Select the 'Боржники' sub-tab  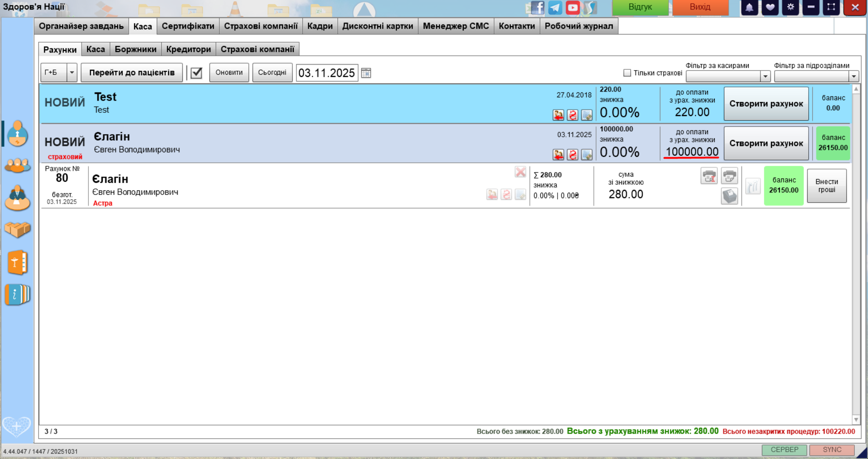pos(136,49)
